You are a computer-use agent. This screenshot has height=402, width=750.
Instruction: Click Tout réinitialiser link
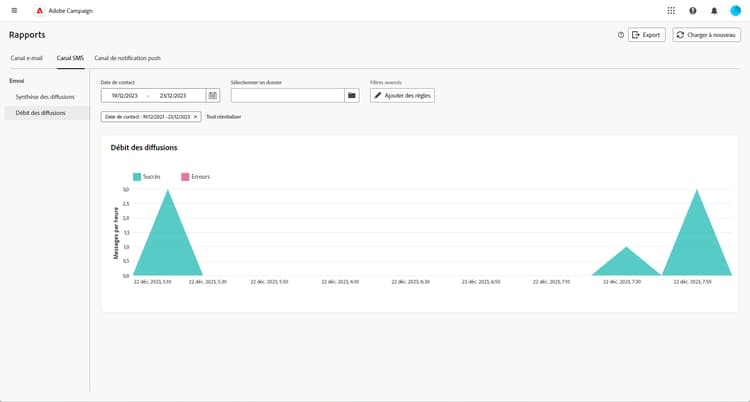[x=223, y=117]
